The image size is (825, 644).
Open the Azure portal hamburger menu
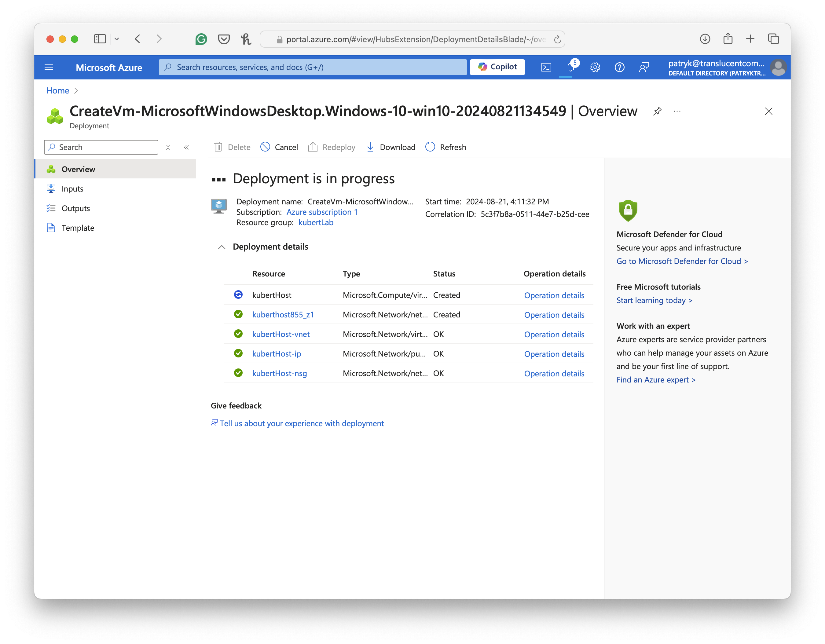click(x=49, y=67)
